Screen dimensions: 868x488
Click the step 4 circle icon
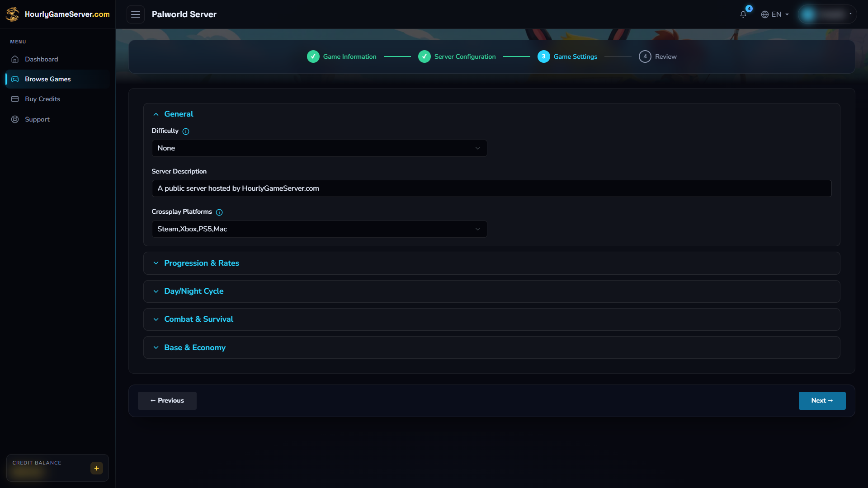coord(645,56)
